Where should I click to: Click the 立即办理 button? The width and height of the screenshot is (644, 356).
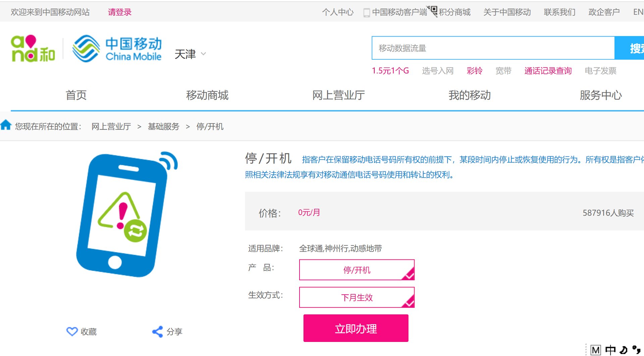pos(356,328)
